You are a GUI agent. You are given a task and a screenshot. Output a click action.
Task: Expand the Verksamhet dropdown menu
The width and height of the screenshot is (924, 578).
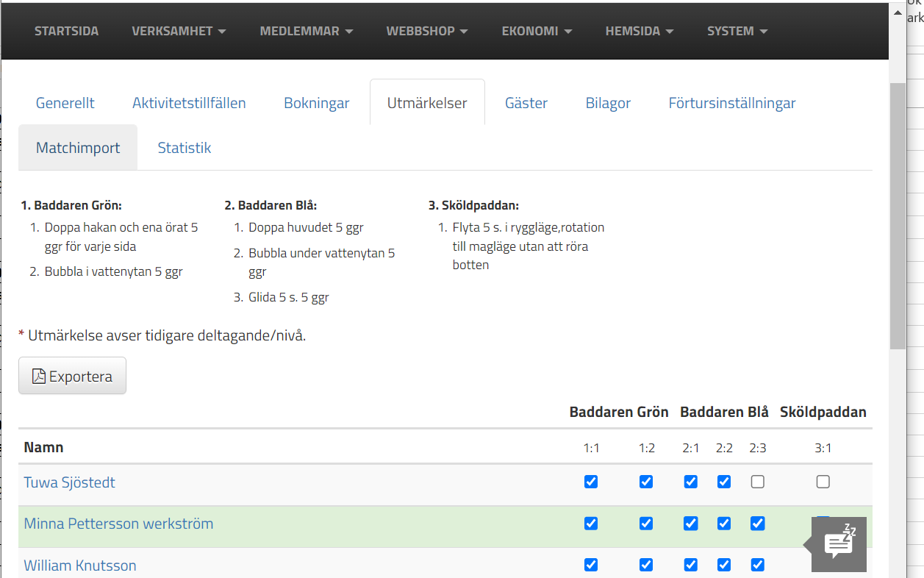[179, 31]
